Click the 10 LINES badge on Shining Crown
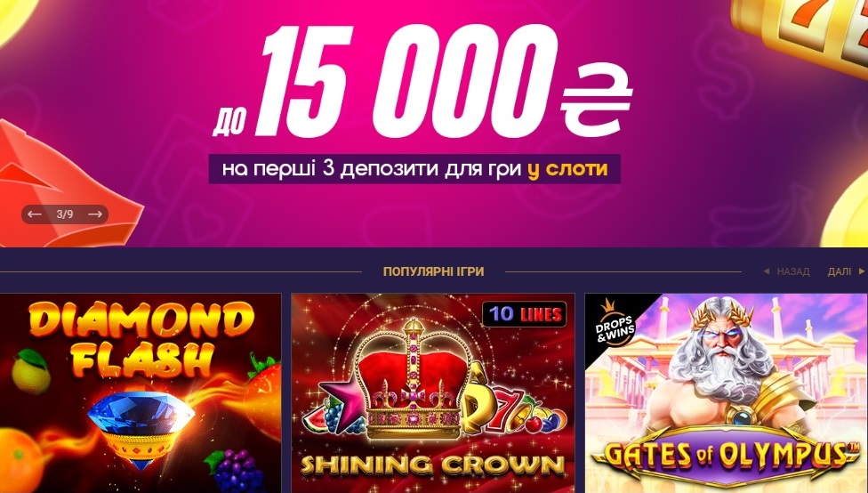The image size is (868, 493). click(525, 315)
